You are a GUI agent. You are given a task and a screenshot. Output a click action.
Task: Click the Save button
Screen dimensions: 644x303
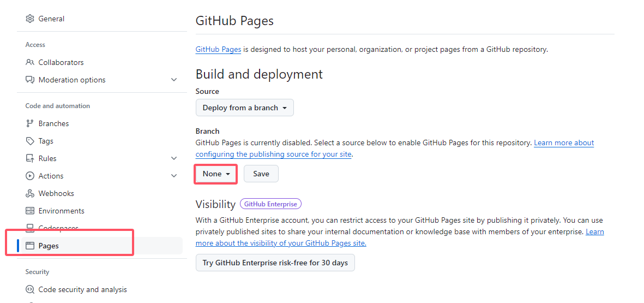tap(261, 174)
